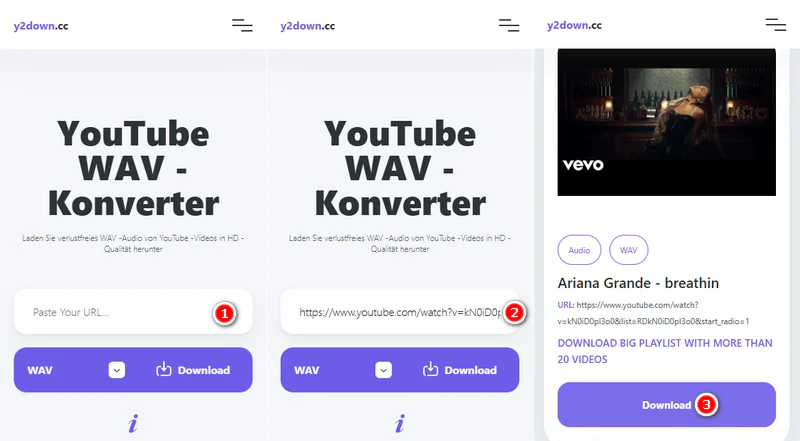Click the URL field containing youtube link
The image size is (800, 441).
(400, 312)
